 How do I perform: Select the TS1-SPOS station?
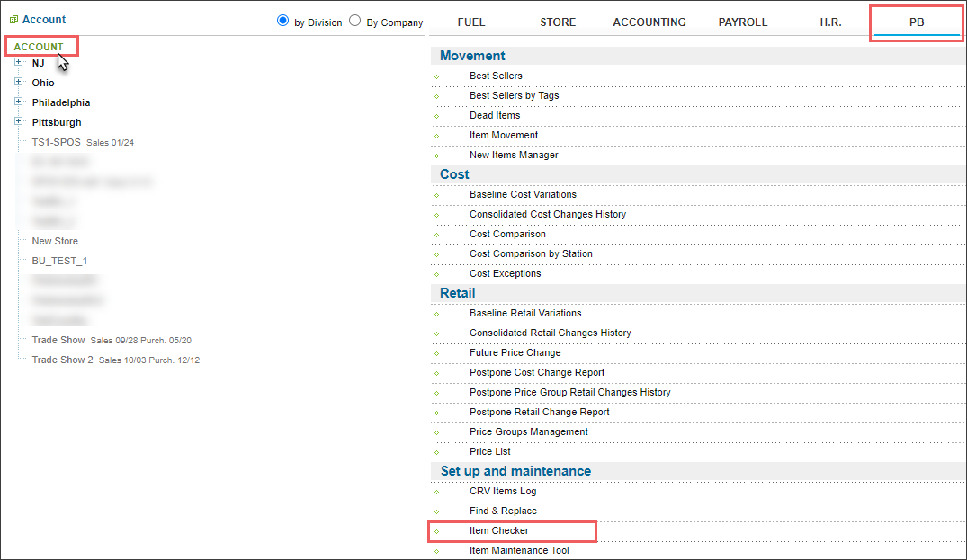tap(56, 142)
